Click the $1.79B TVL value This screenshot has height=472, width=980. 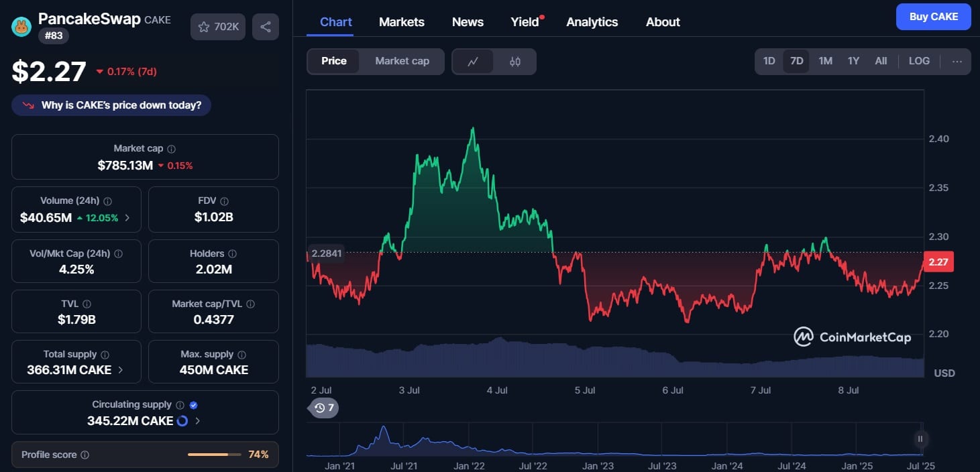[76, 320]
